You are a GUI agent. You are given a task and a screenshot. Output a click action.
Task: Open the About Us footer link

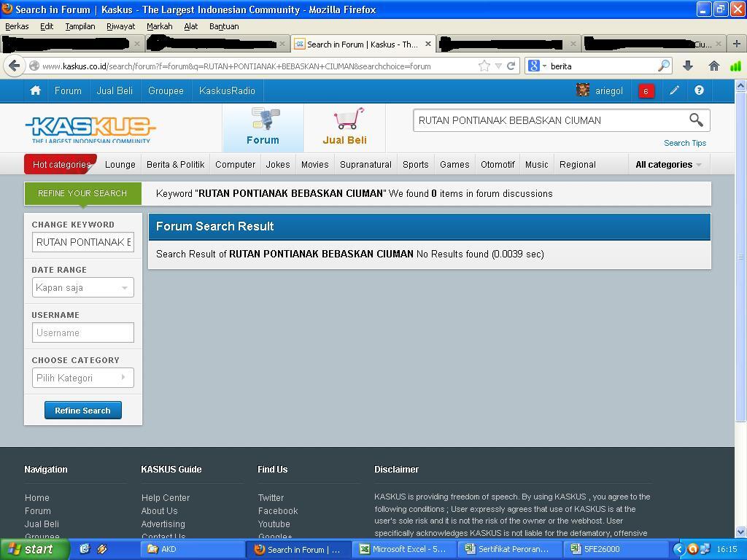point(159,510)
